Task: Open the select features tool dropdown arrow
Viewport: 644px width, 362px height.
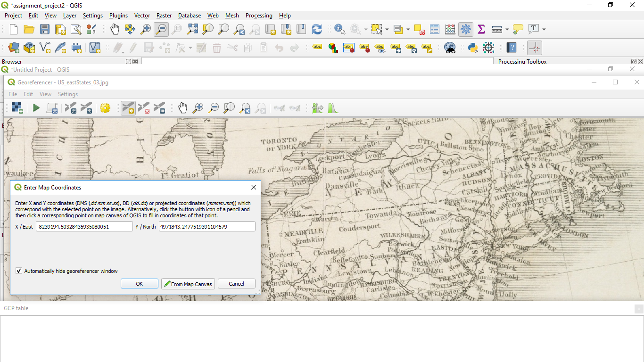Action: [x=387, y=29]
